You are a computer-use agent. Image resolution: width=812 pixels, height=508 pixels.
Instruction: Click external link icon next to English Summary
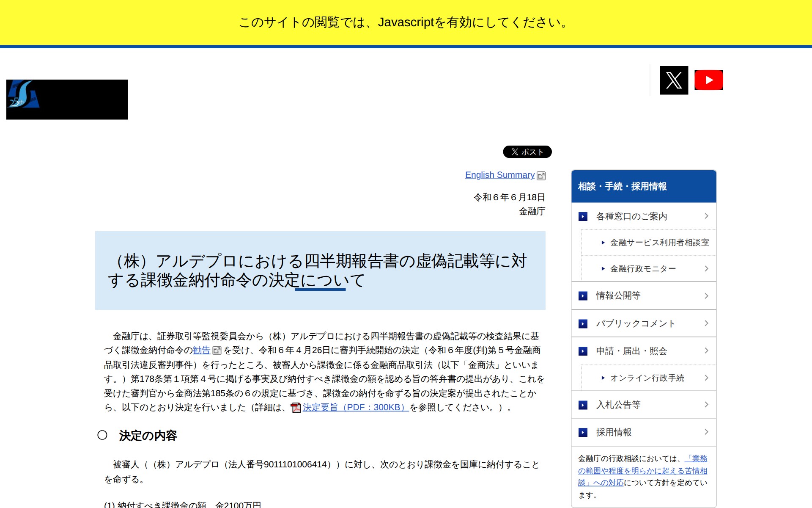[x=541, y=176]
